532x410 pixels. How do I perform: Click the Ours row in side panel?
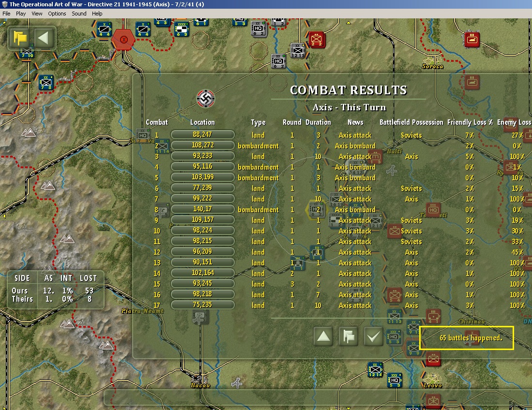point(53,291)
